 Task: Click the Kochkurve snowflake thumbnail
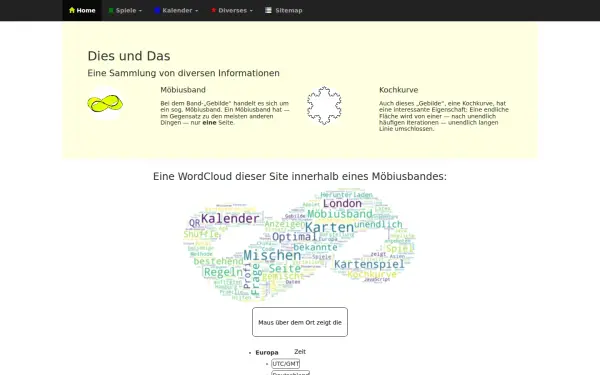tap(324, 105)
